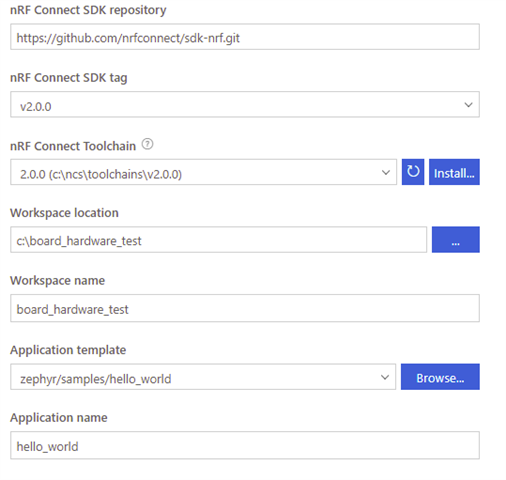This screenshot has height=480, width=506.
Task: Open the Workspace location ellipsis browse button
Action: pyautogui.click(x=455, y=239)
